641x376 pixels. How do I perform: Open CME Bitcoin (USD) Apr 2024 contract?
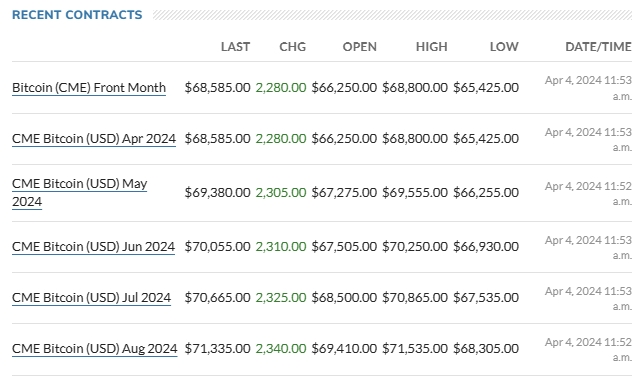click(x=94, y=139)
